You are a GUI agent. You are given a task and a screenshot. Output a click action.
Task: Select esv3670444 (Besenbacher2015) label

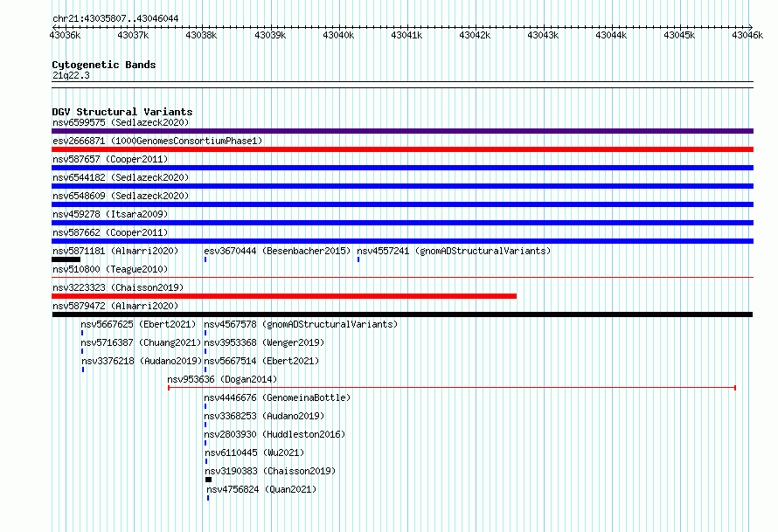coord(277,251)
